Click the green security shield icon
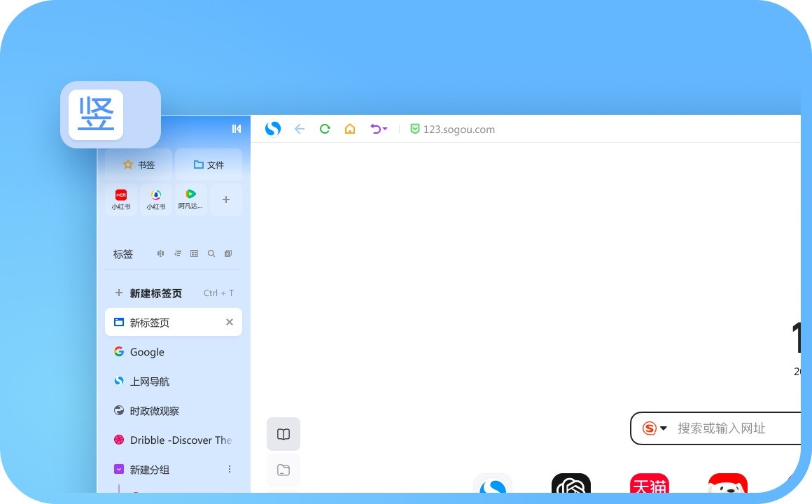The width and height of the screenshot is (812, 504). (415, 129)
